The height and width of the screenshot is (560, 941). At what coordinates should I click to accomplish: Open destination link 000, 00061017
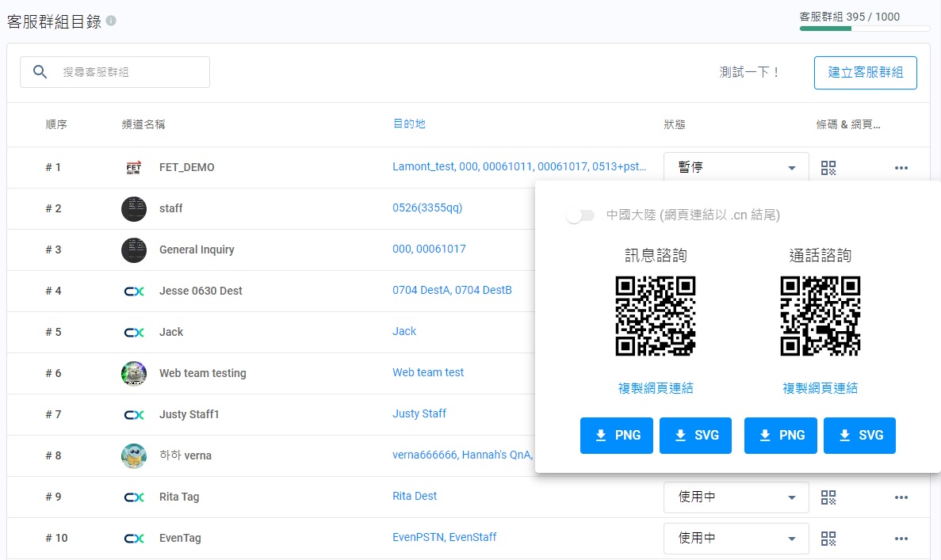coord(429,249)
